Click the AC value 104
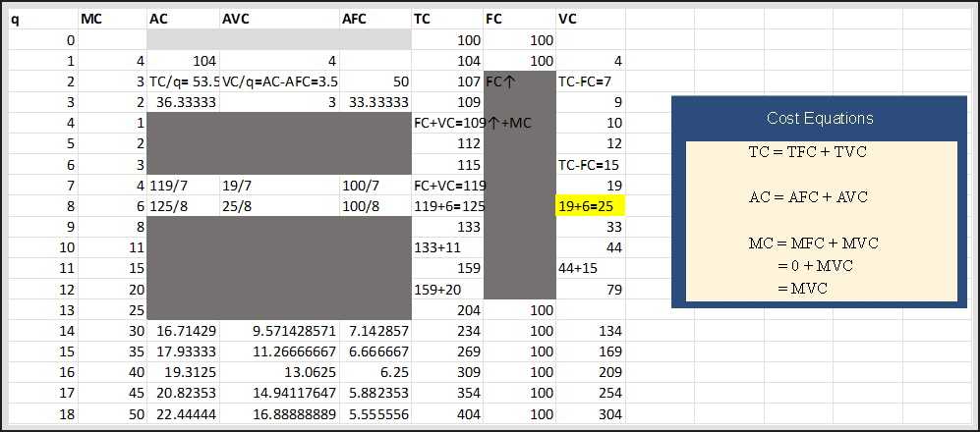 click(x=183, y=61)
